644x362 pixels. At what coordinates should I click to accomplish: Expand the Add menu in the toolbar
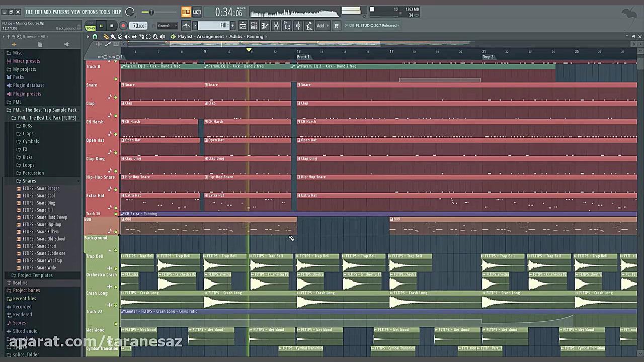320,25
